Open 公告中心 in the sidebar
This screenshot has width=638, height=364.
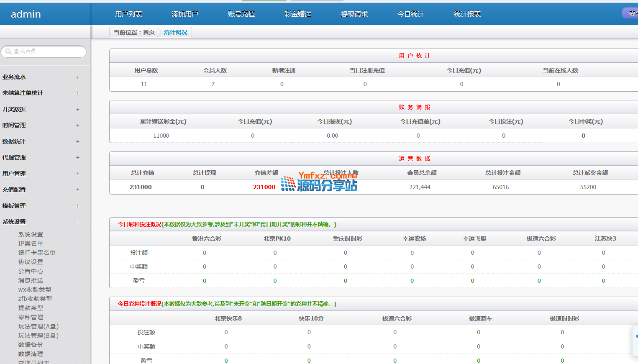[31, 271]
